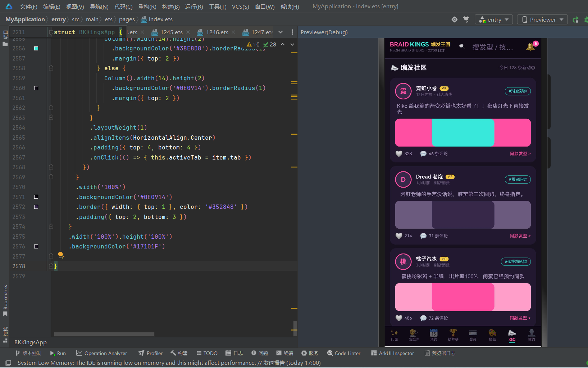The width and height of the screenshot is (588, 368).
Task: Click the #渐变彩辫 hashtag chip
Action: (518, 91)
